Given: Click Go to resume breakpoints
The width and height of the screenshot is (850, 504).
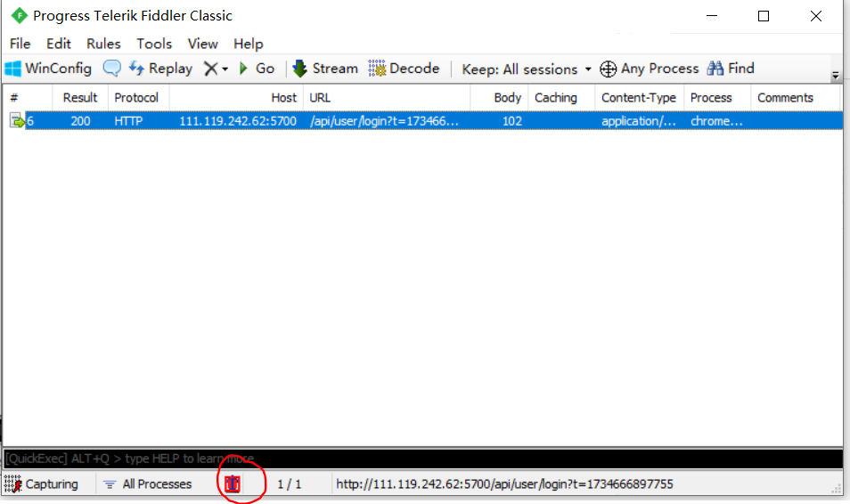Looking at the screenshot, I should 257,69.
